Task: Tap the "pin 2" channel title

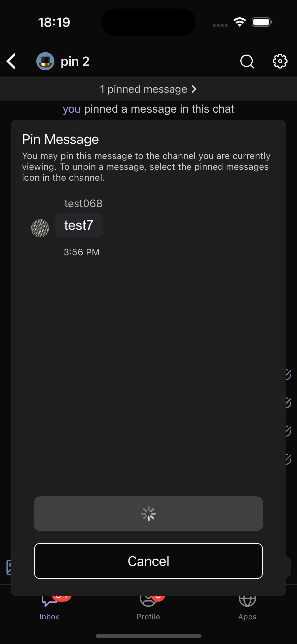Action: (75, 61)
